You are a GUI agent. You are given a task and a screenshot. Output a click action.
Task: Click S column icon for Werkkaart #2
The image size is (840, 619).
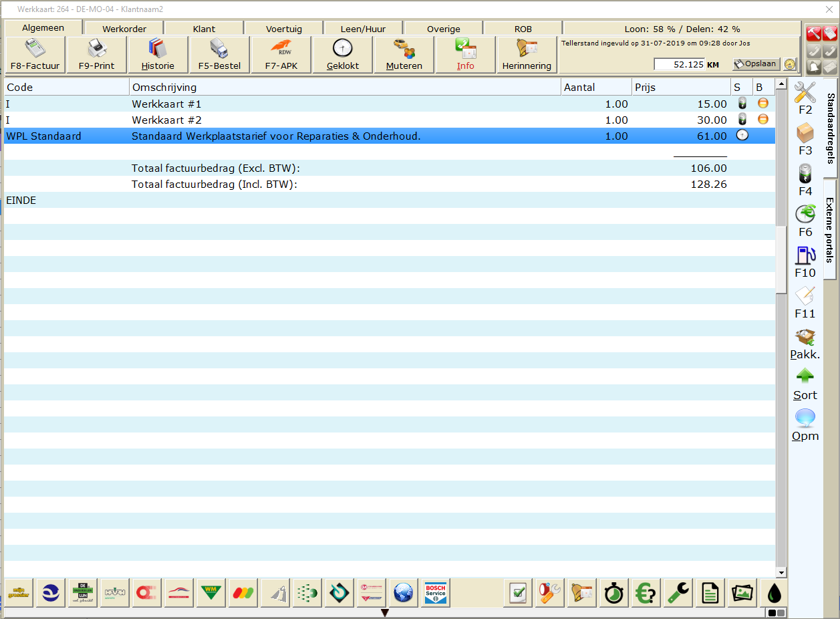[x=741, y=120]
